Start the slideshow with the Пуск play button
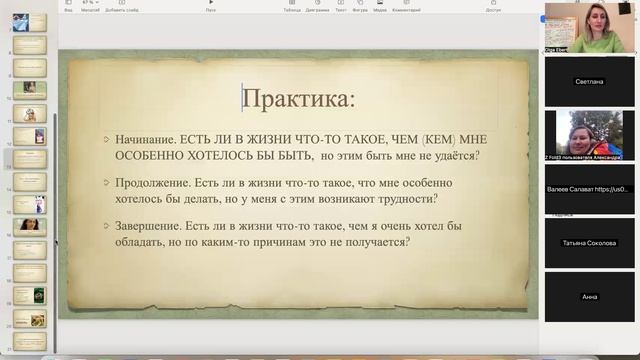The image size is (640, 360). [x=211, y=6]
